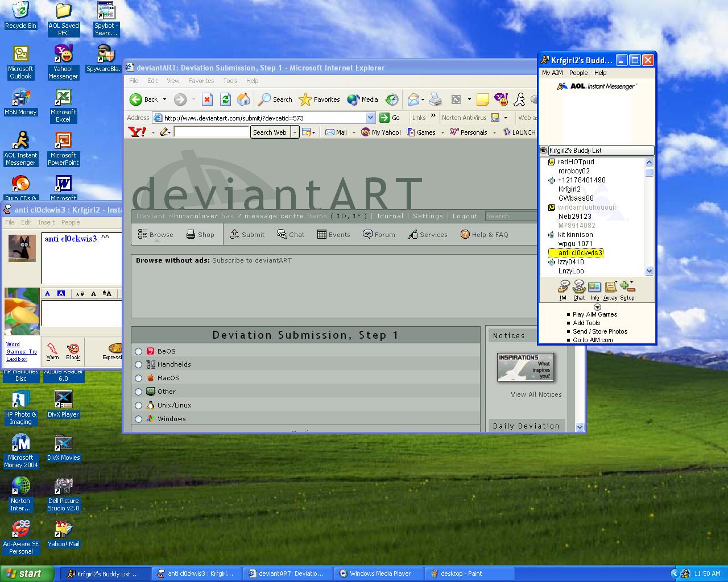
Task: Click the Chat icon in Buddy List
Action: pos(579,290)
